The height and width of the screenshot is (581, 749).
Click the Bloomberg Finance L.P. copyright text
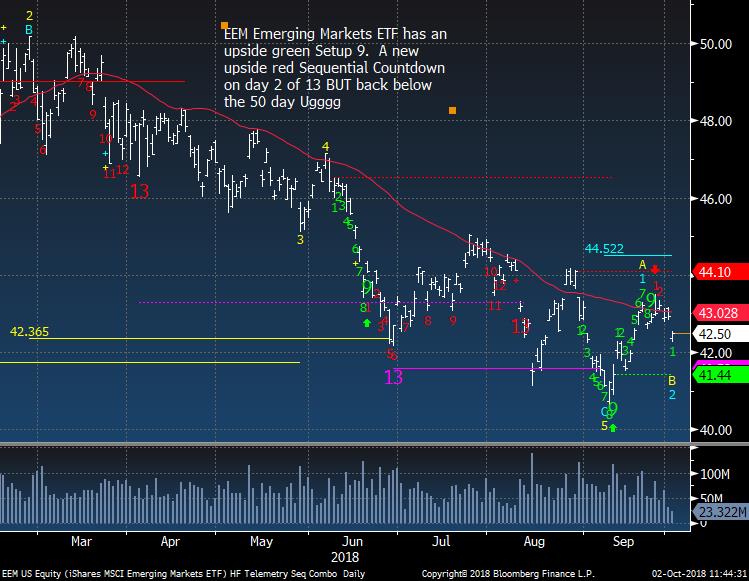pyautogui.click(x=508, y=574)
